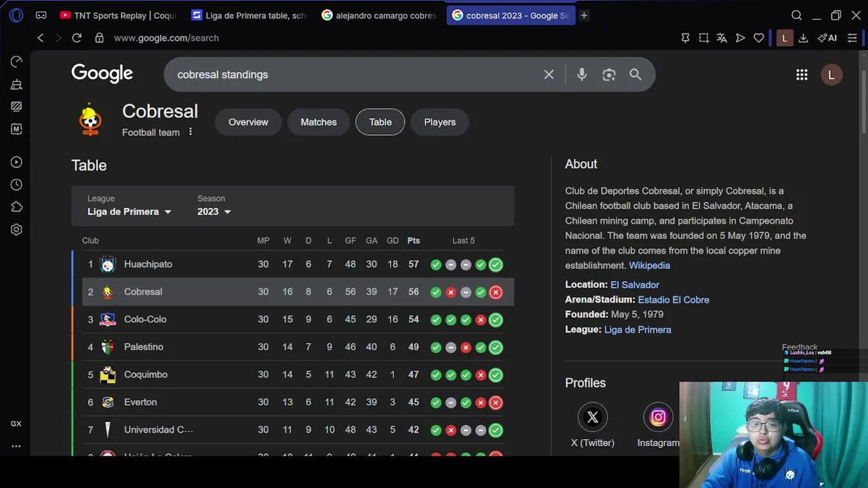Open browser tab search magnifier
868x488 pixels.
(797, 15)
